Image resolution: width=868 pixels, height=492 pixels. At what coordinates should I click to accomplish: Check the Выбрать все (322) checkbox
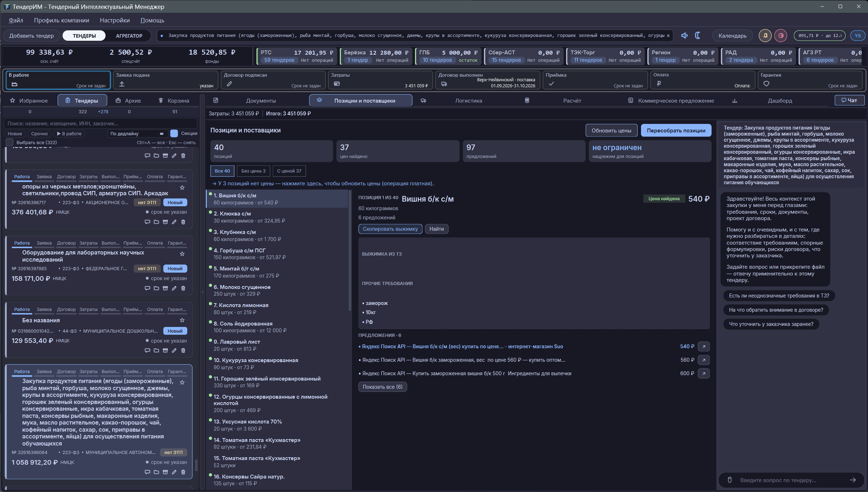tap(10, 142)
